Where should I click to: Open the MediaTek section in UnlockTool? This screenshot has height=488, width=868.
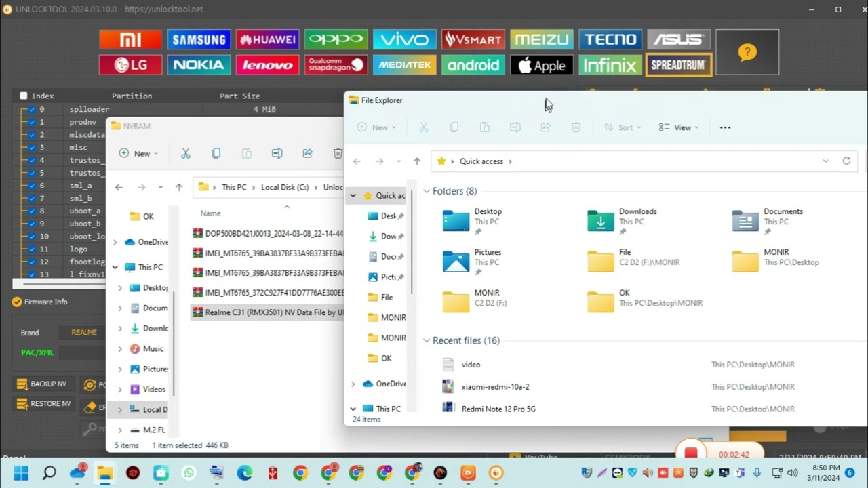coord(404,64)
